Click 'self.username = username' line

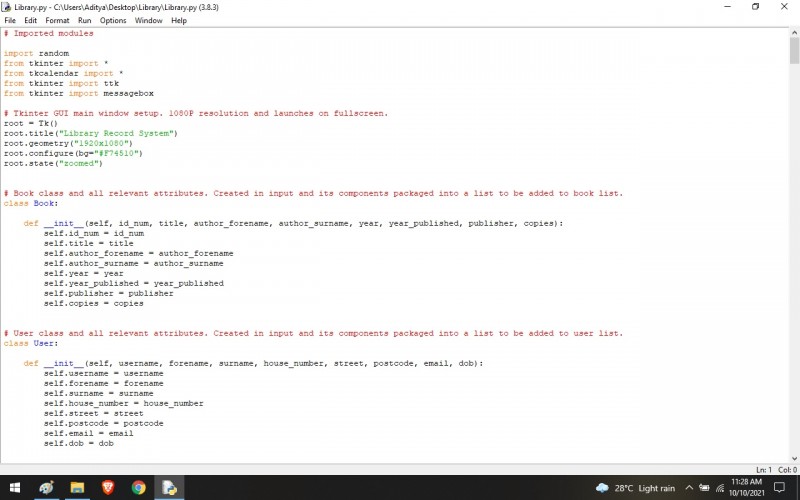pyautogui.click(x=104, y=373)
